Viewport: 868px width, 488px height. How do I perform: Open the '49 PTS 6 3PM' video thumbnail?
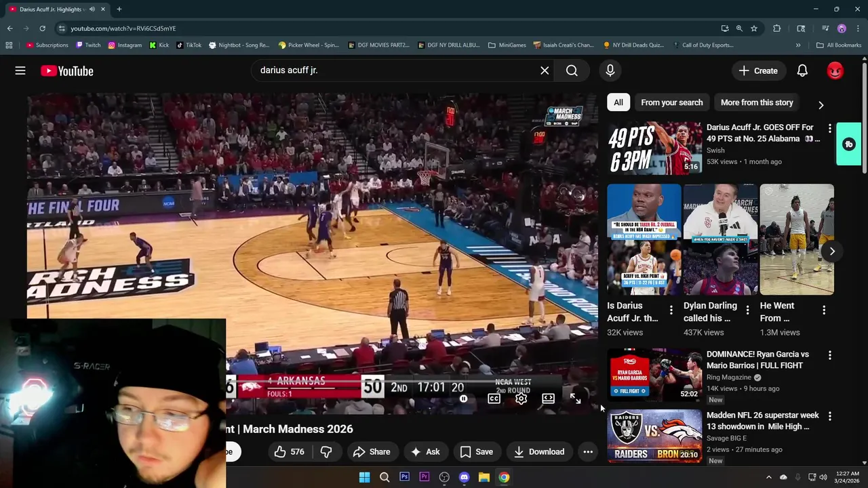654,148
